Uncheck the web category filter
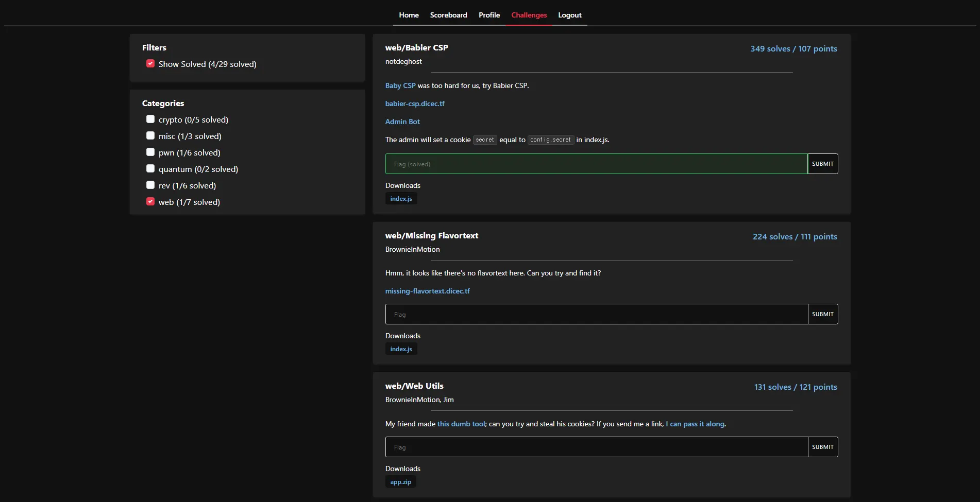Screen dimensions: 980x502 150,202
